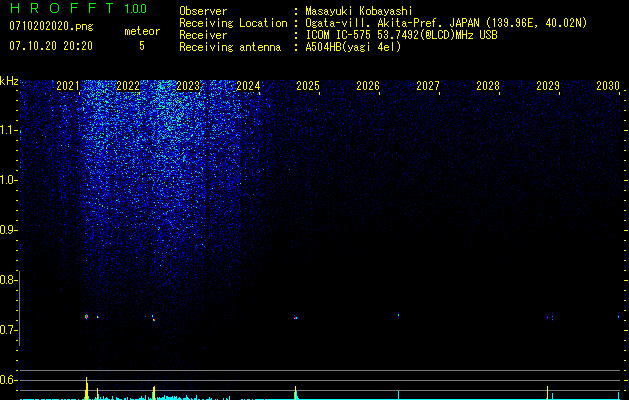Click the kHz axis unit label
This screenshot has height=400, width=629.
click(9, 81)
